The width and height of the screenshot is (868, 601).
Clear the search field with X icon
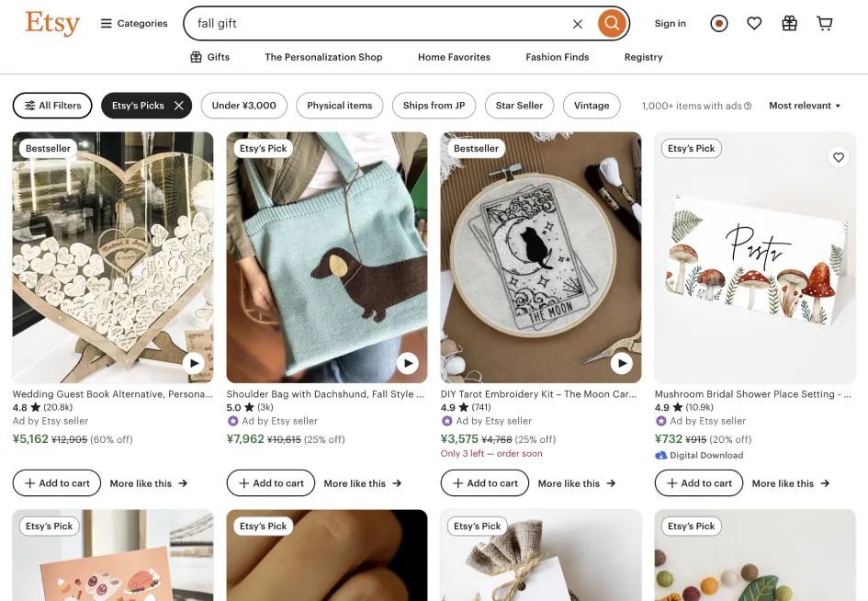(x=578, y=24)
